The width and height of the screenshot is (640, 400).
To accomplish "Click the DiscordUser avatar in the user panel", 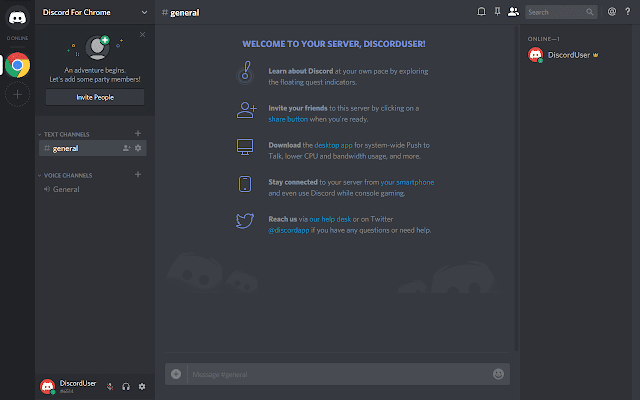I will (x=47, y=386).
